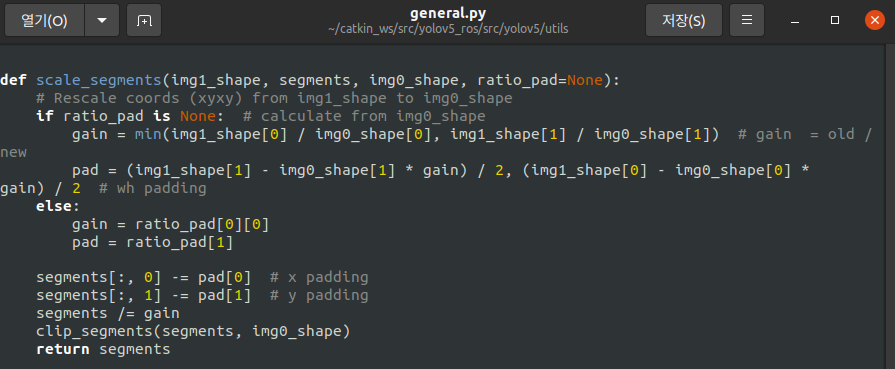Click the wrapped word 'new'
The height and width of the screenshot is (369, 895).
pos(13,153)
